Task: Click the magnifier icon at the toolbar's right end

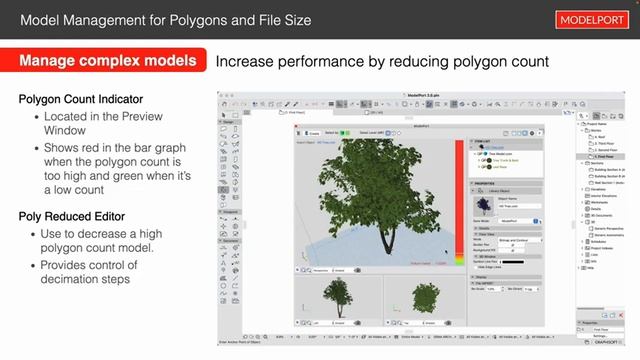Action: pos(583,104)
